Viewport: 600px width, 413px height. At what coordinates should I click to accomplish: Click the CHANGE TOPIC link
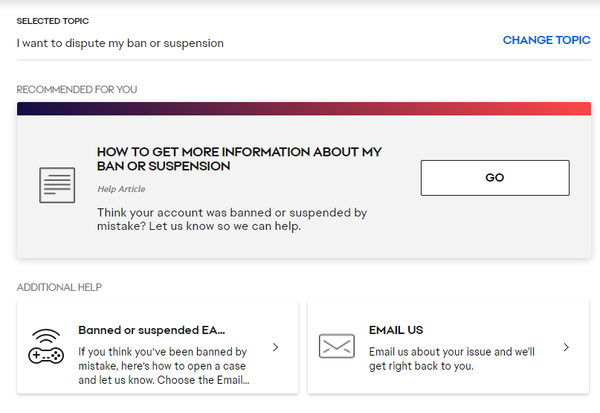tap(546, 41)
